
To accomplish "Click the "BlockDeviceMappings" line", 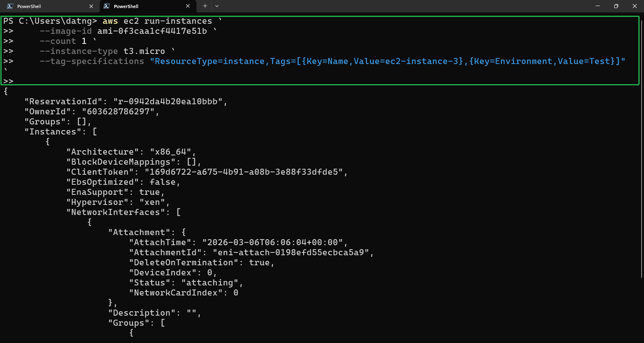I will click(134, 162).
